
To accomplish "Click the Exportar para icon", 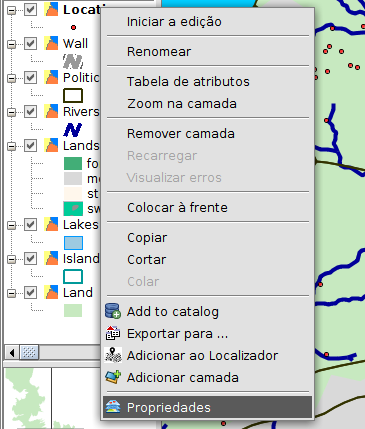I will [x=113, y=333].
